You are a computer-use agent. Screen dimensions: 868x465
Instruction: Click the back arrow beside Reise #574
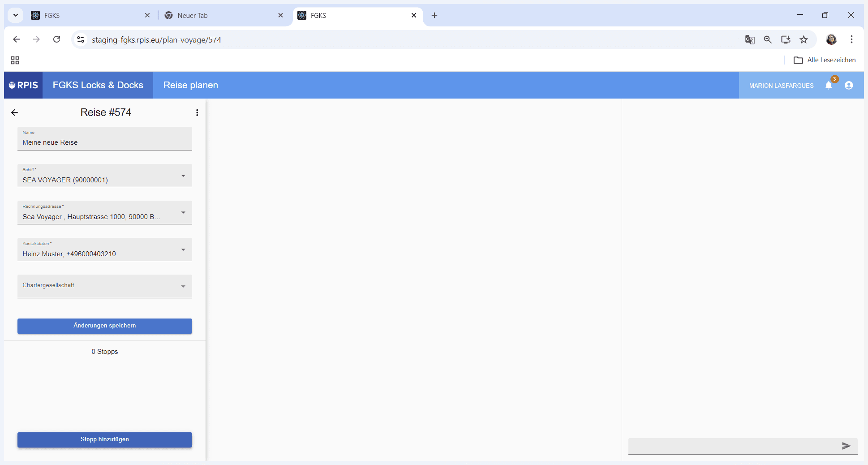point(15,112)
